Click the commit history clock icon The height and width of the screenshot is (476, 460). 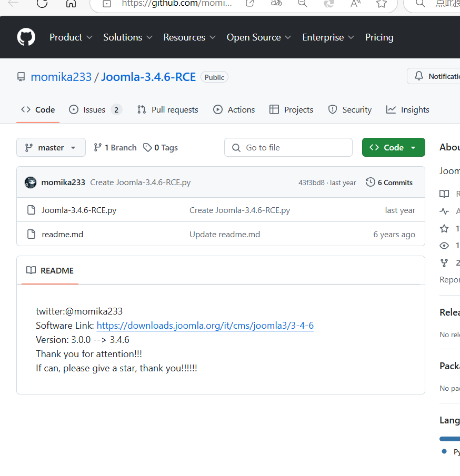click(371, 182)
